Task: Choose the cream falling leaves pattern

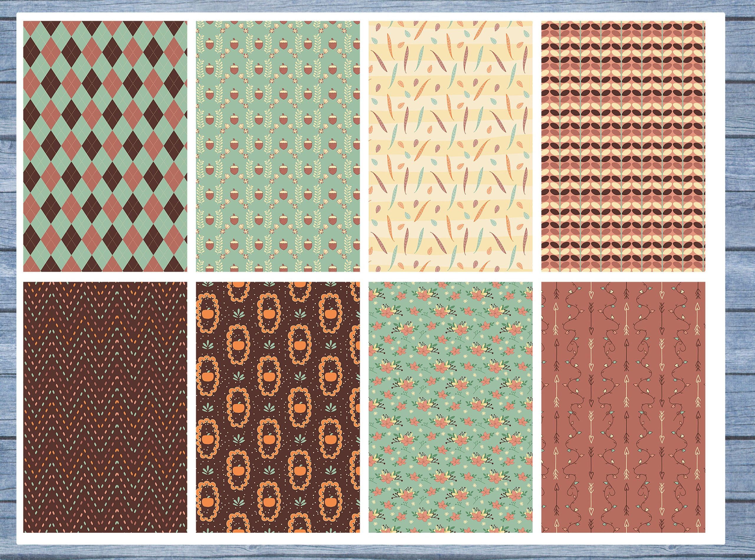Action: (x=450, y=146)
